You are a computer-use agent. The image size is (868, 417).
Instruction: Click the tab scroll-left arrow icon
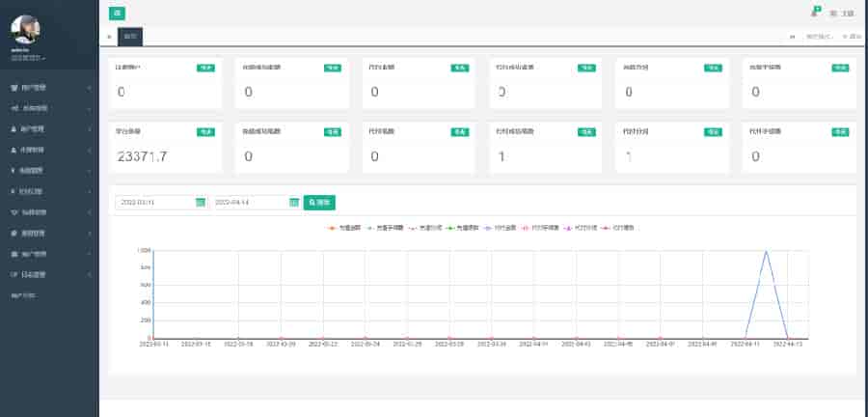point(108,37)
